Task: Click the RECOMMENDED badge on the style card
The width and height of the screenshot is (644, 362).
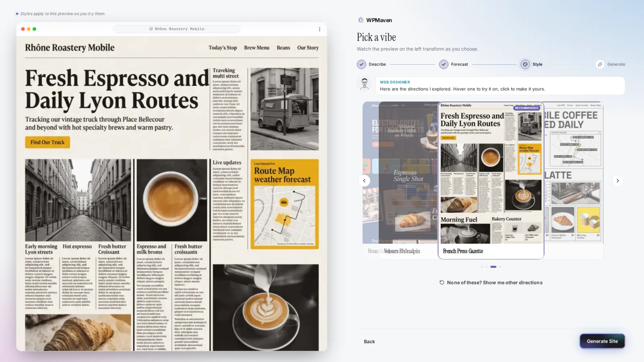Action: pos(526,108)
